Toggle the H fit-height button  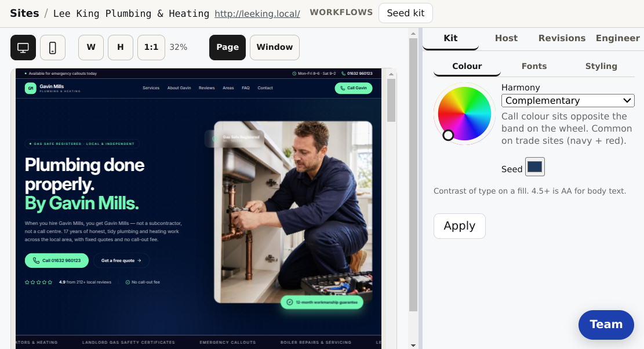(121, 48)
